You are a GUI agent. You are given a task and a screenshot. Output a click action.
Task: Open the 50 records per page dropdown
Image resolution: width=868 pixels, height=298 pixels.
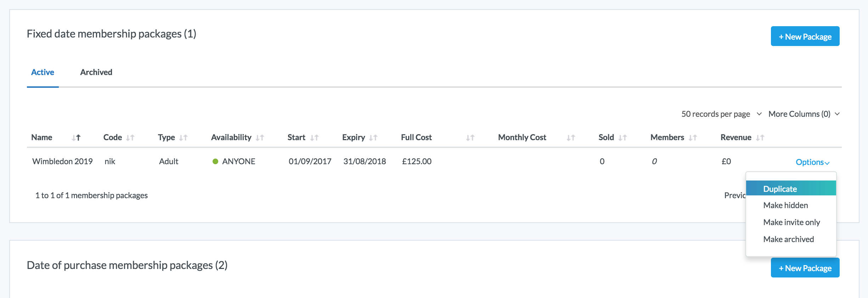(721, 114)
